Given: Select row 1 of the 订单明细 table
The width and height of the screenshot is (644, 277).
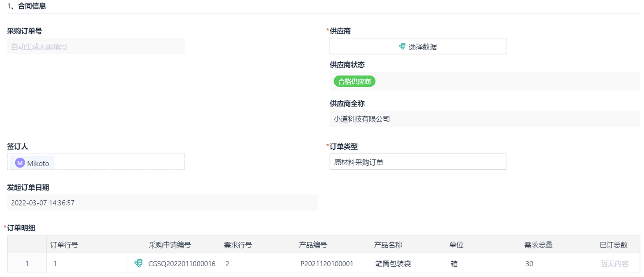Looking at the screenshot, I should click(26, 264).
